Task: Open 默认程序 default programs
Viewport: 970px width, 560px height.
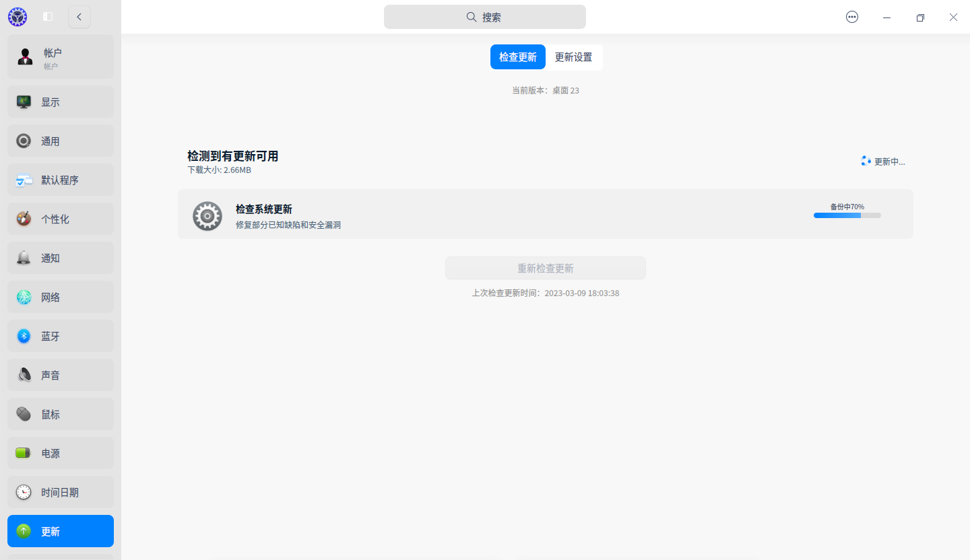Action: click(61, 180)
